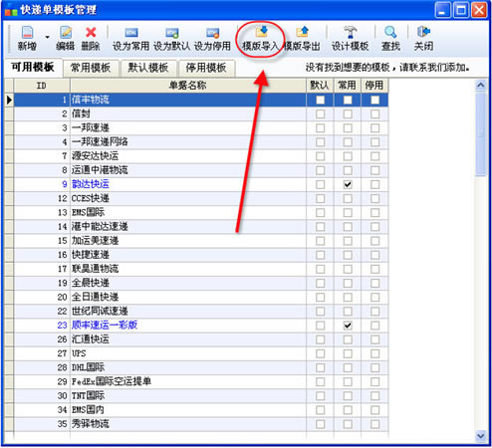Click the scrollbar up arrow
The width and height of the screenshot is (492, 448).
(x=481, y=86)
